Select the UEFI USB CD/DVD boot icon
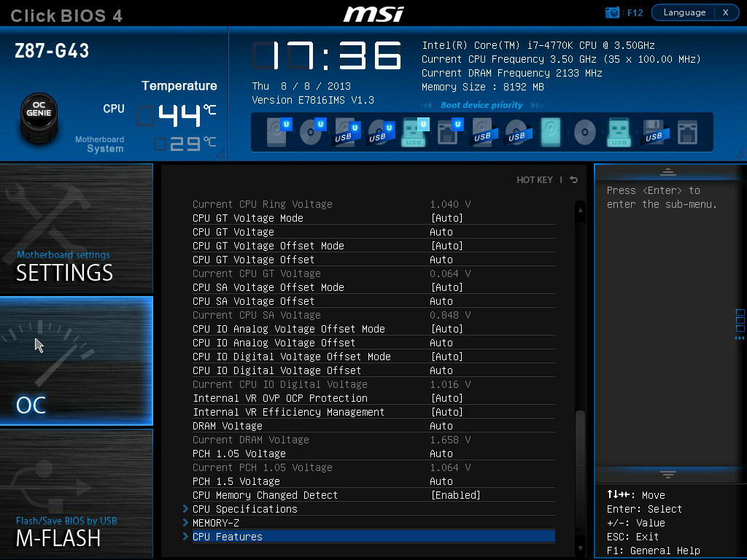The width and height of the screenshot is (747, 560). pyautogui.click(x=381, y=133)
